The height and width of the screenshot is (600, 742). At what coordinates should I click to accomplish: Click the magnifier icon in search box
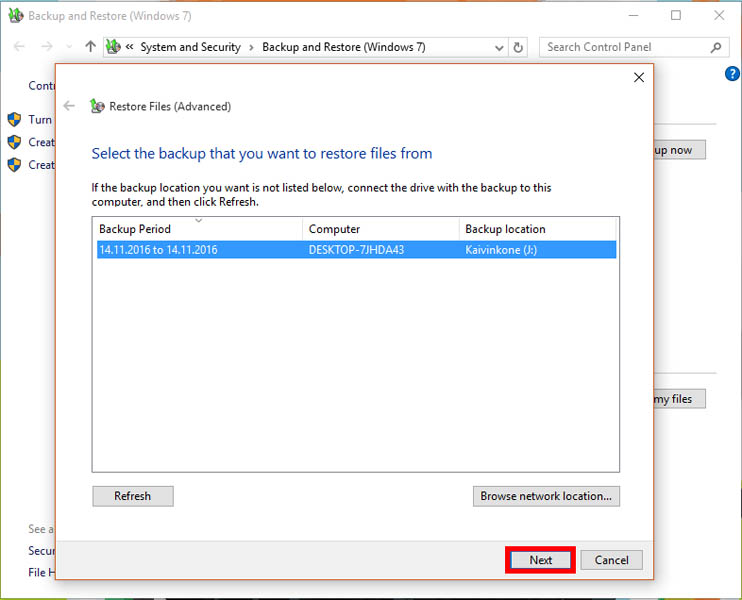(x=716, y=47)
